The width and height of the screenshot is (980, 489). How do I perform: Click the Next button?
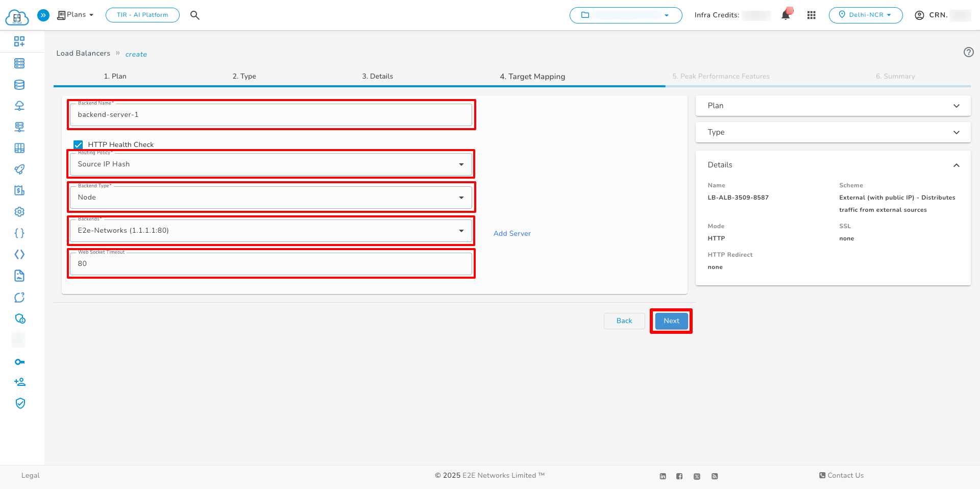point(671,321)
